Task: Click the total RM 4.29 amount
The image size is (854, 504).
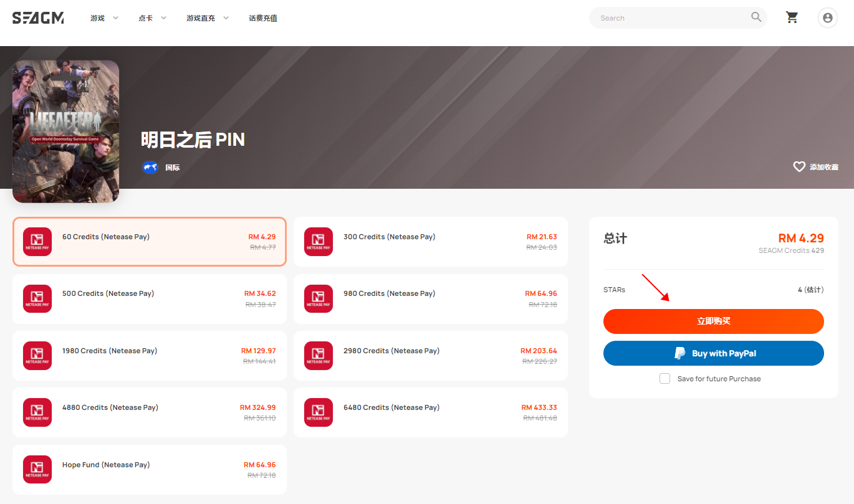Action: [801, 238]
